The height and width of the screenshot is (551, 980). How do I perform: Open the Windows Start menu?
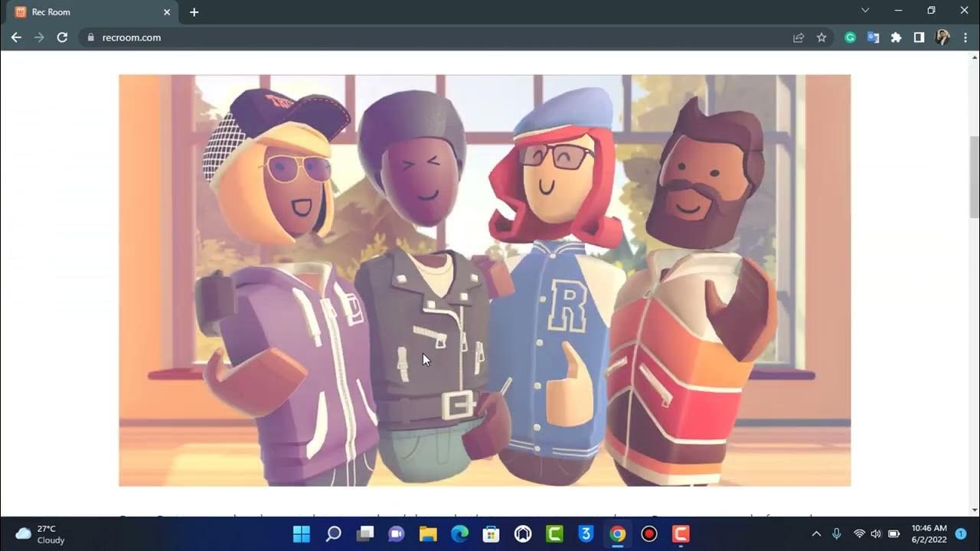[x=302, y=533]
